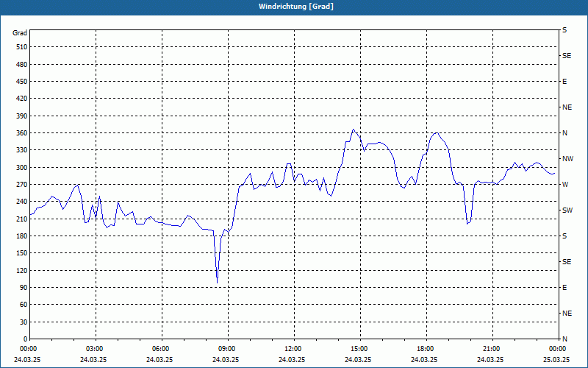
Task: Click the 24.03.25 date under 03:00
Action: point(93,359)
